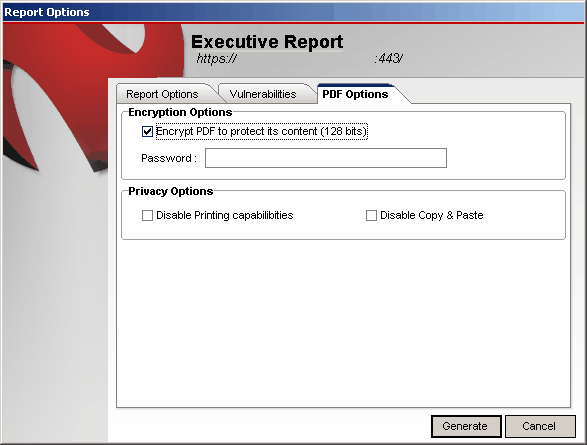Open the Vulnerabilities tab
587x445 pixels.
click(x=263, y=94)
